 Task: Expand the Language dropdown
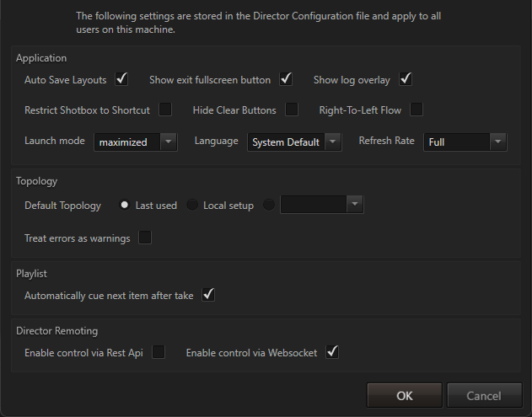click(294, 142)
